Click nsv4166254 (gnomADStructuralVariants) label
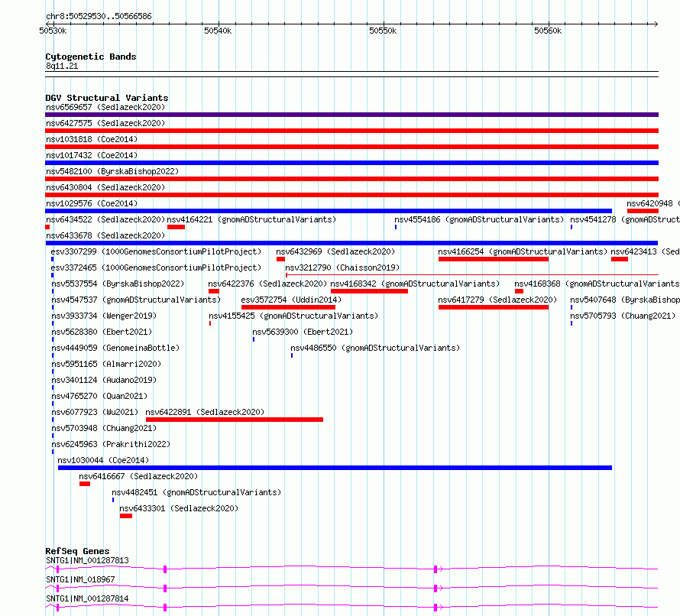This screenshot has height=616, width=680. [x=523, y=251]
